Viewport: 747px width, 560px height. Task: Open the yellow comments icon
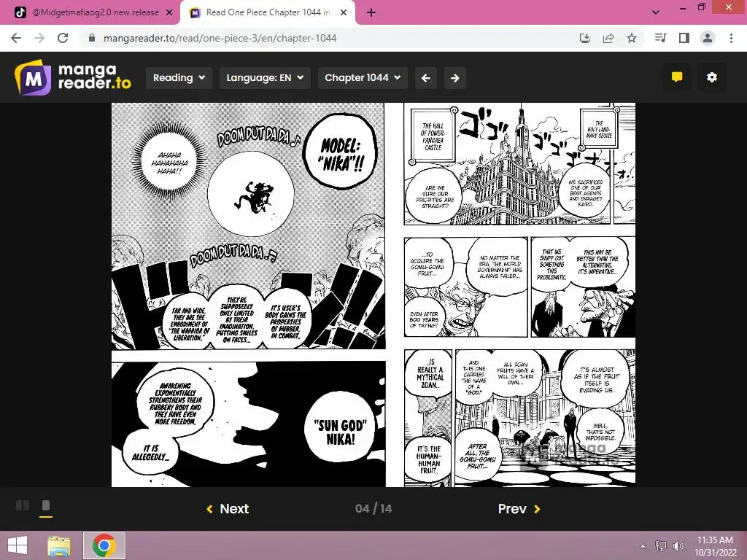677,77
